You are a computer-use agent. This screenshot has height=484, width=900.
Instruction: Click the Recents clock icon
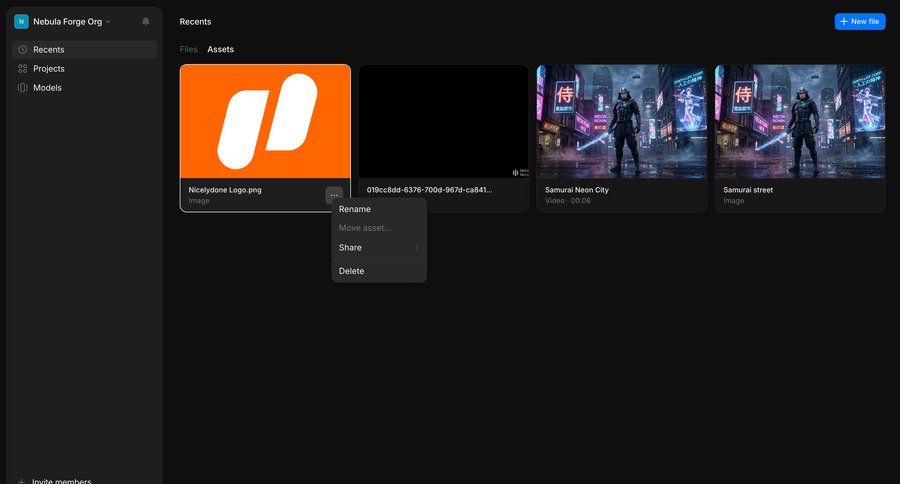(x=22, y=49)
